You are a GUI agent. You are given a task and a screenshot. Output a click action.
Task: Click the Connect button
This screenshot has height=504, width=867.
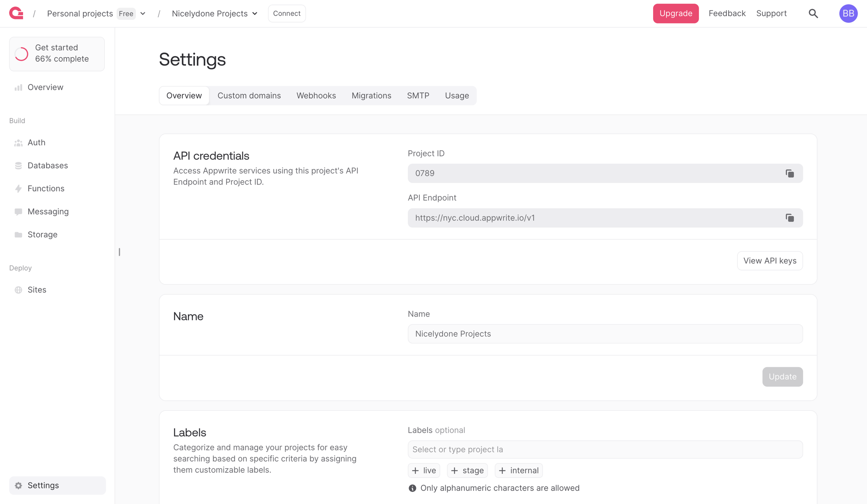pyautogui.click(x=287, y=13)
